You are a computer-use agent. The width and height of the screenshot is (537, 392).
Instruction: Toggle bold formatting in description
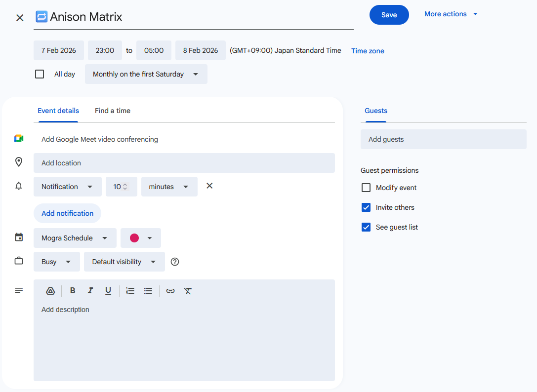(73, 291)
